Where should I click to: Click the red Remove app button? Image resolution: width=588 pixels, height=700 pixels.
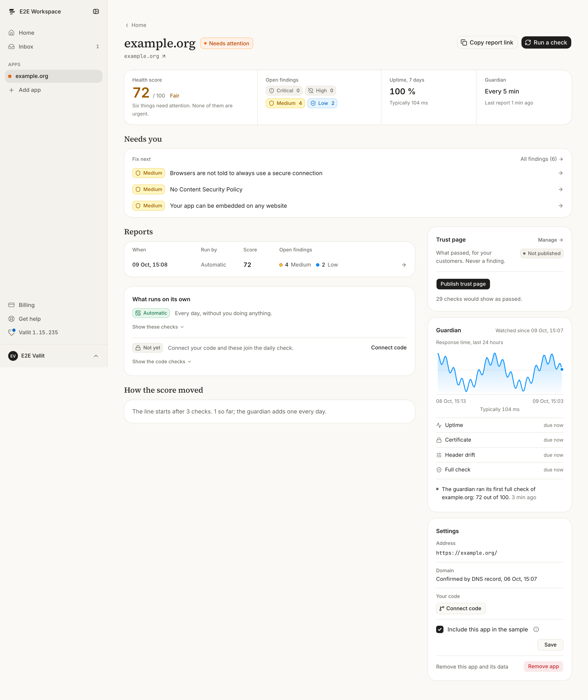pyautogui.click(x=543, y=666)
